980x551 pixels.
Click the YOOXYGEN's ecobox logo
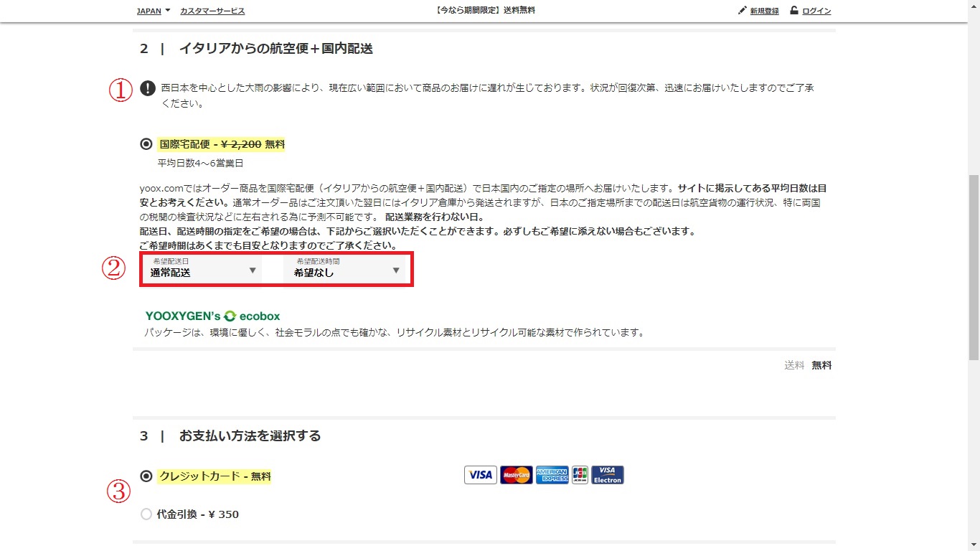click(x=212, y=316)
